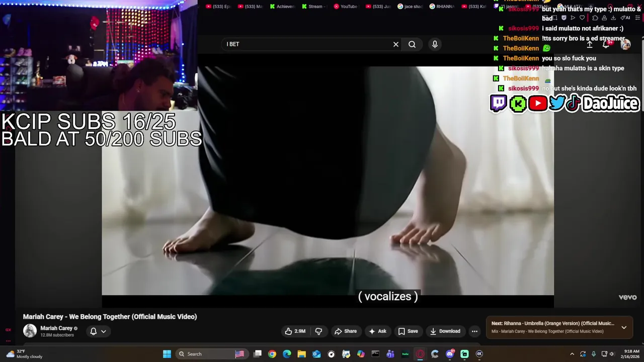644x362 pixels.
Task: Switch to the 'jace shad' Google tab
Action: [x=410, y=7]
